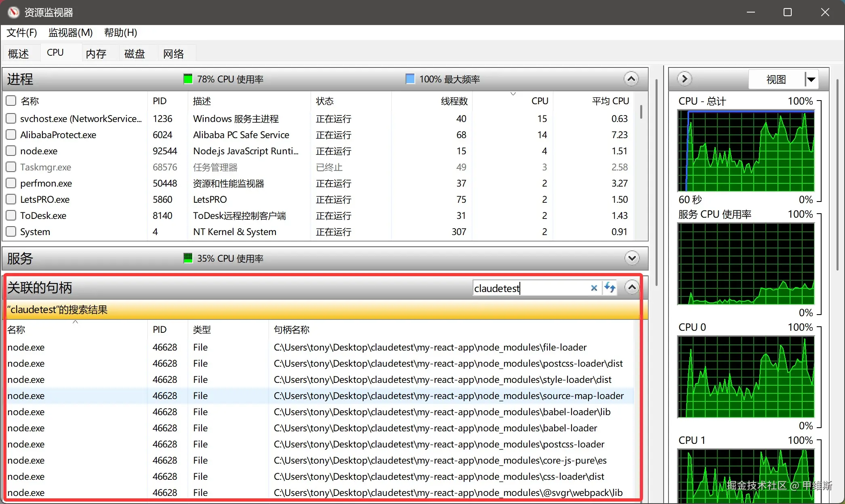Click the refresh search icon beside the handle search box
This screenshot has height=504, width=845.
(x=610, y=288)
